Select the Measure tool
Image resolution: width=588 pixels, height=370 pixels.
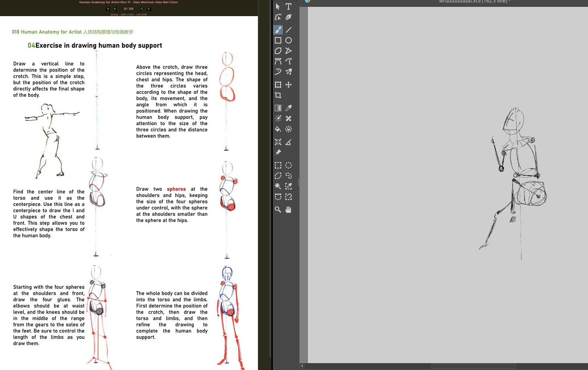click(289, 142)
